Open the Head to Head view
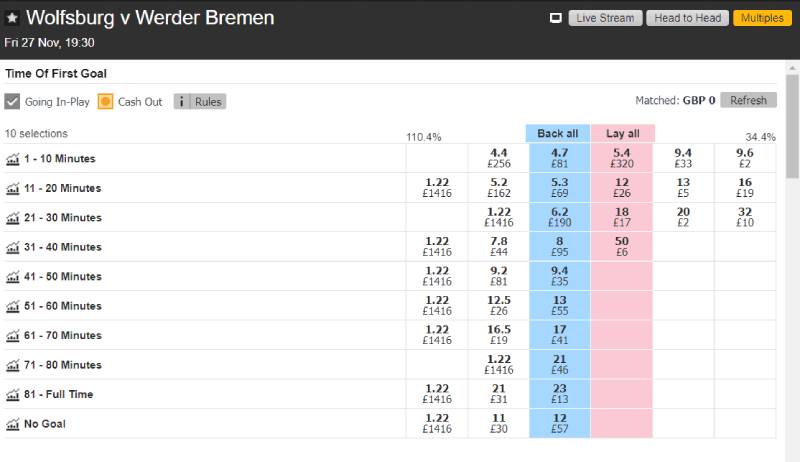The image size is (800, 462). coord(687,18)
